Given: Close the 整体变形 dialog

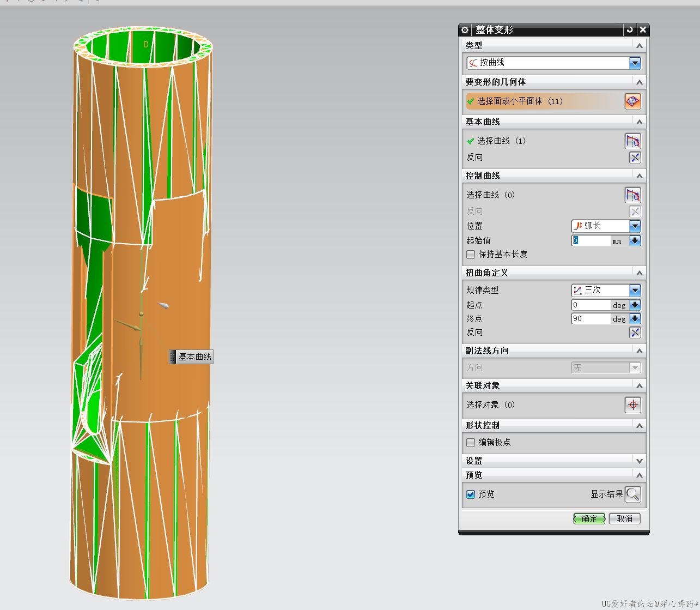Looking at the screenshot, I should pos(643,30).
